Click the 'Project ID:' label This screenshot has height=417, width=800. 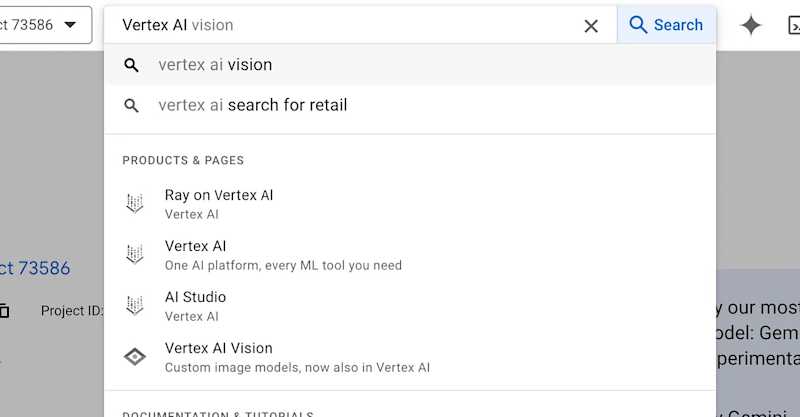(72, 310)
